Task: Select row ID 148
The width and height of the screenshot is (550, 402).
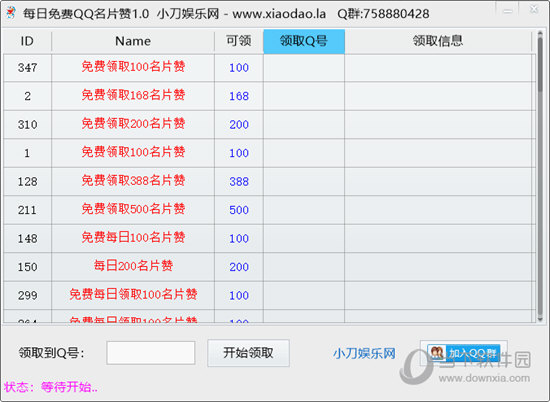Action: (x=269, y=238)
